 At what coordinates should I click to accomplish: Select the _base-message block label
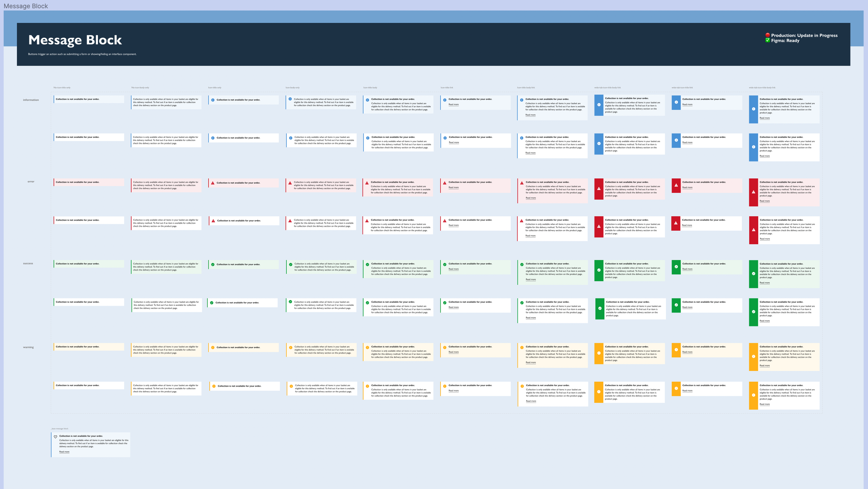click(60, 429)
